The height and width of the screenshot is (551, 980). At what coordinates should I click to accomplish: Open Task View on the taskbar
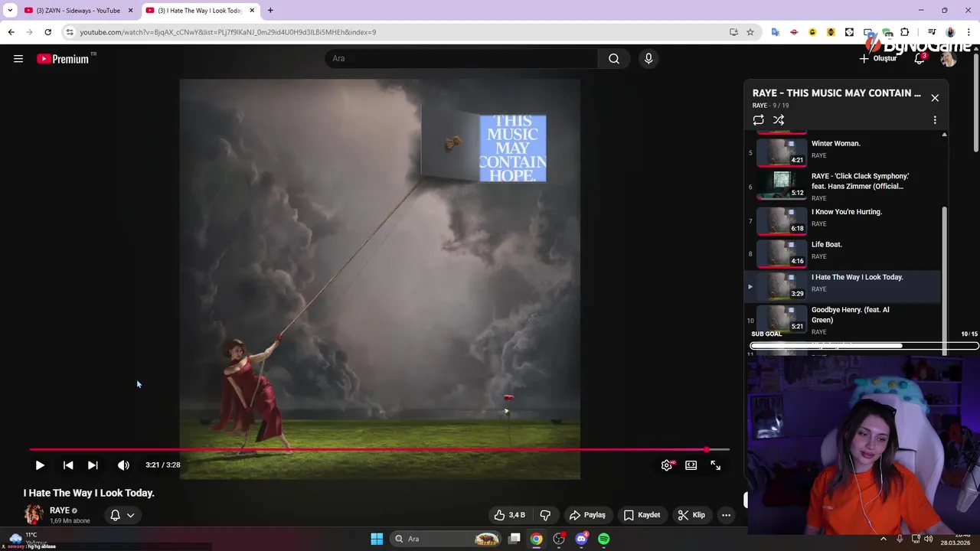tap(514, 539)
